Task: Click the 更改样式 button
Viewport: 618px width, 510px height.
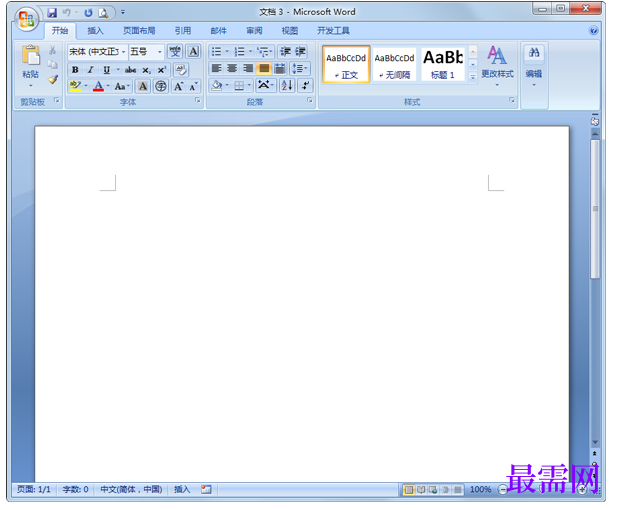Action: [497, 65]
